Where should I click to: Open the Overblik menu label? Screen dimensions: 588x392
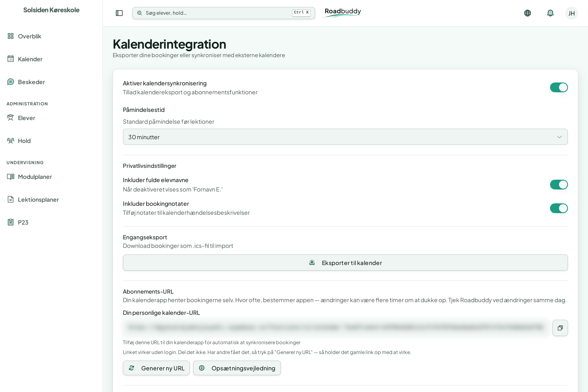pos(29,36)
